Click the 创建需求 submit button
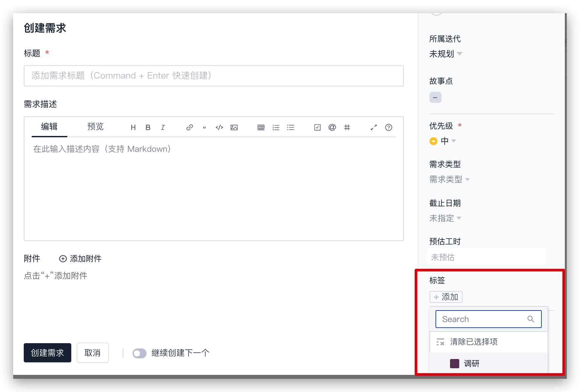The height and width of the screenshot is (392, 580). point(48,353)
